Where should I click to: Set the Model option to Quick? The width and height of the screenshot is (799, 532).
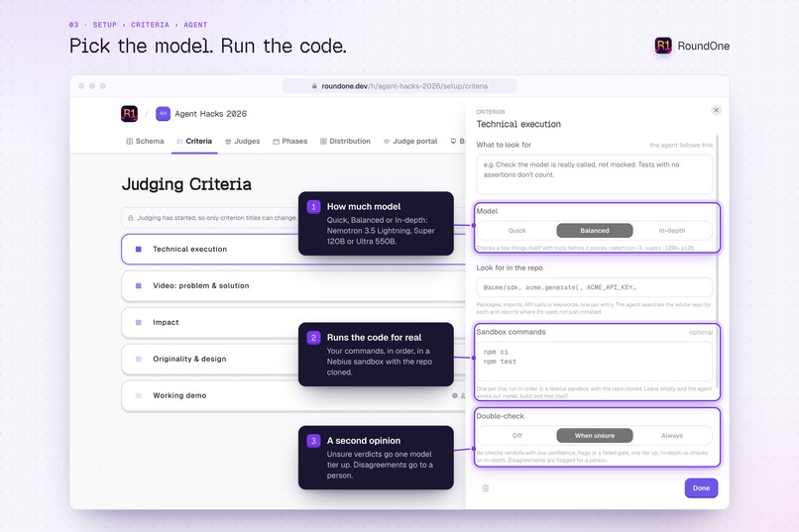pos(516,231)
